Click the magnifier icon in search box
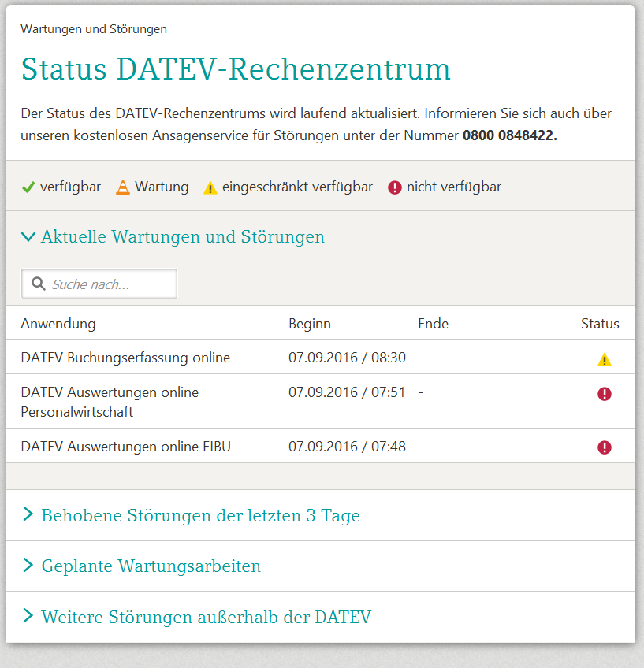The image size is (644, 668). coord(37,284)
